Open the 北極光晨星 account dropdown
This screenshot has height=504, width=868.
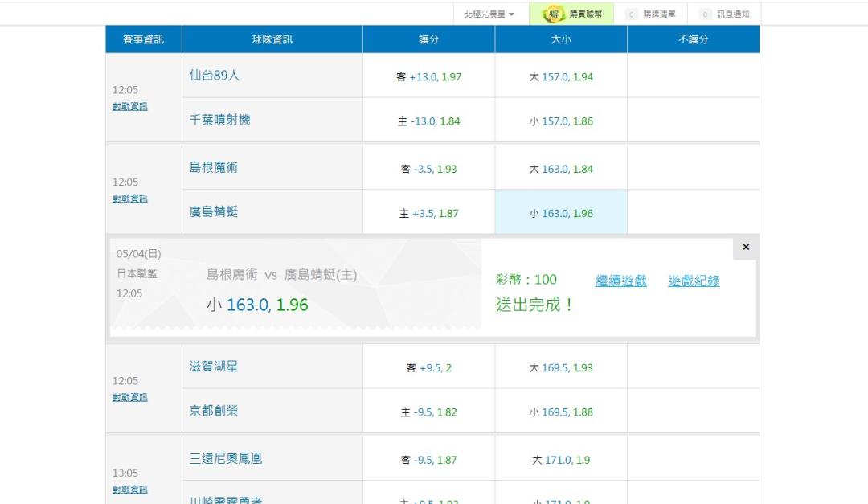489,14
